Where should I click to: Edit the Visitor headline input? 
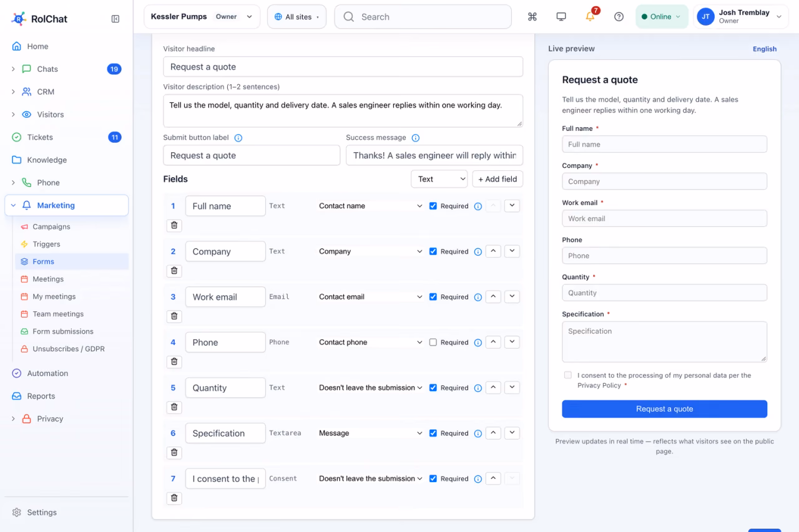click(343, 67)
